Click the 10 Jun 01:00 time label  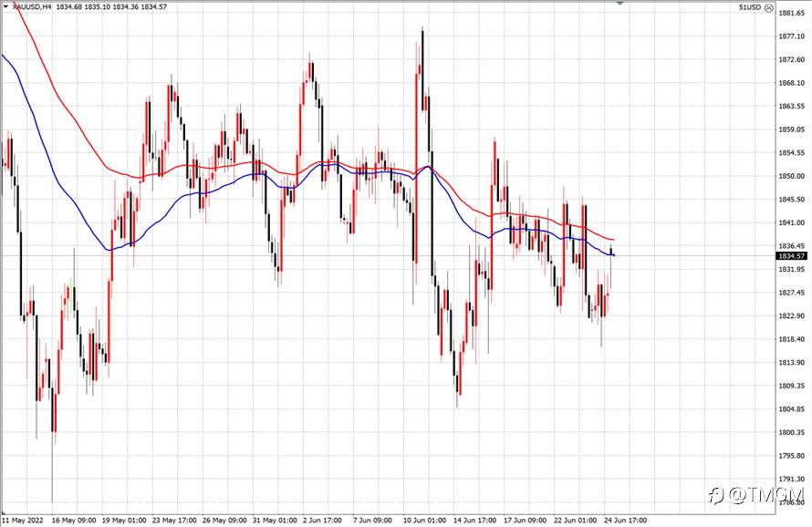pos(424,520)
